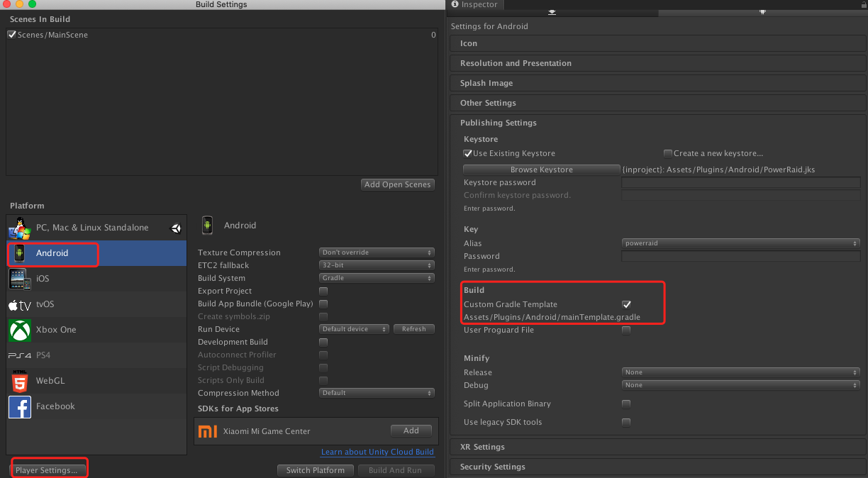Tick the Use legacy SDK tools checkbox

coord(626,422)
